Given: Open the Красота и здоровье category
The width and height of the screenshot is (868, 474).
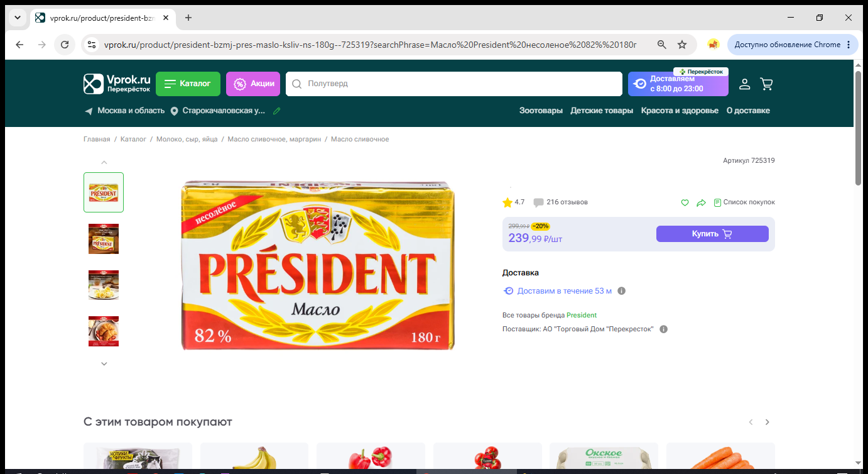Looking at the screenshot, I should tap(680, 111).
